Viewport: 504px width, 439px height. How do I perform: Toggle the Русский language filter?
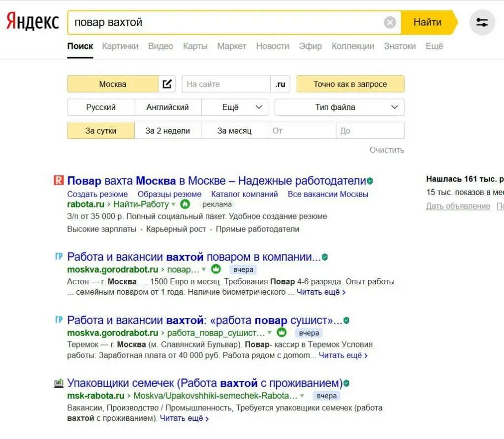pos(100,107)
